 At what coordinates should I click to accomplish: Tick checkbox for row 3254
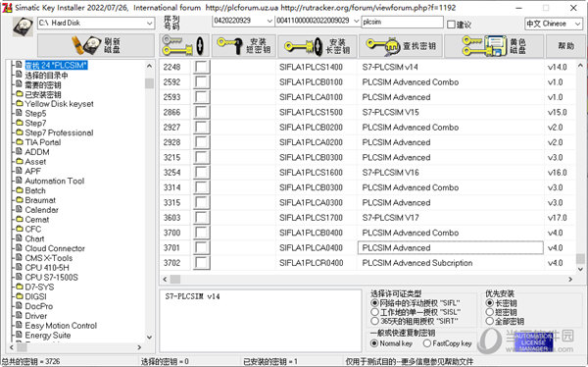point(201,173)
